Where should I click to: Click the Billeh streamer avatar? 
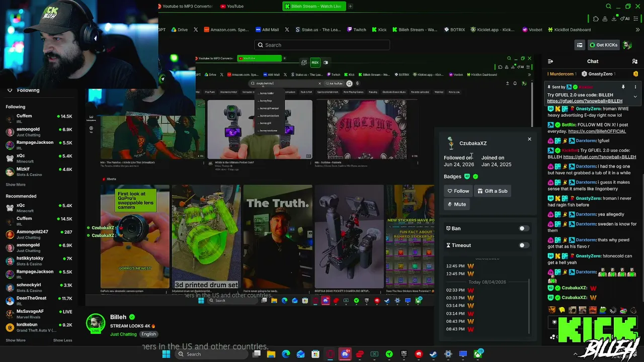click(96, 324)
